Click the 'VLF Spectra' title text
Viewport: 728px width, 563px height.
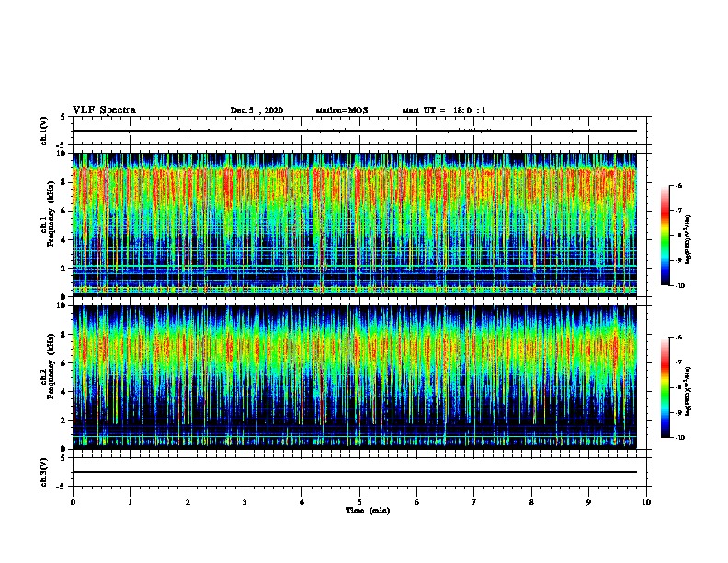tap(104, 110)
